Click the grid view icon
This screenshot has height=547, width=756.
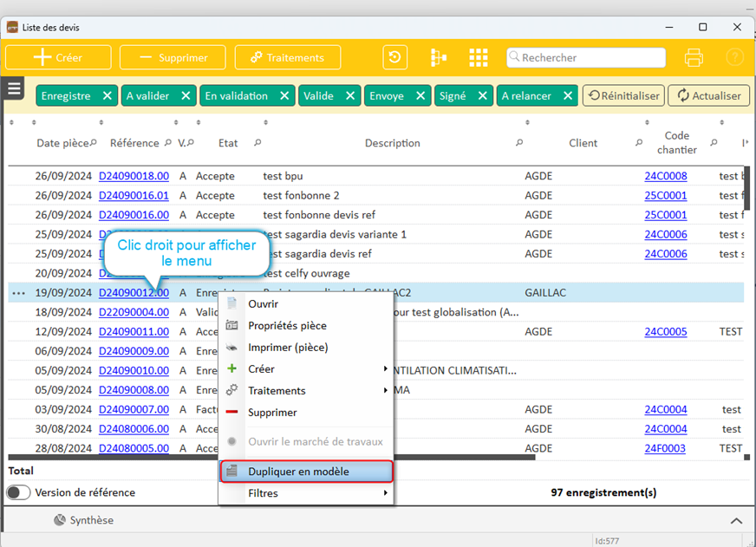pos(479,58)
